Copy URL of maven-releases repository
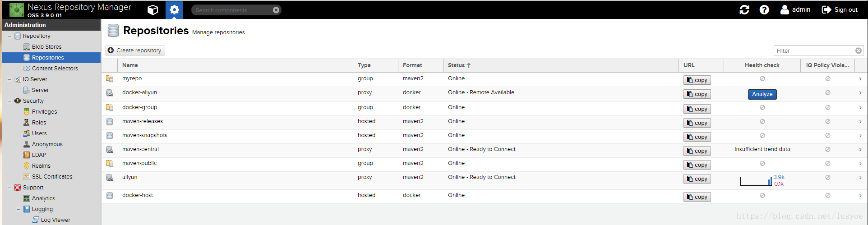 point(697,123)
